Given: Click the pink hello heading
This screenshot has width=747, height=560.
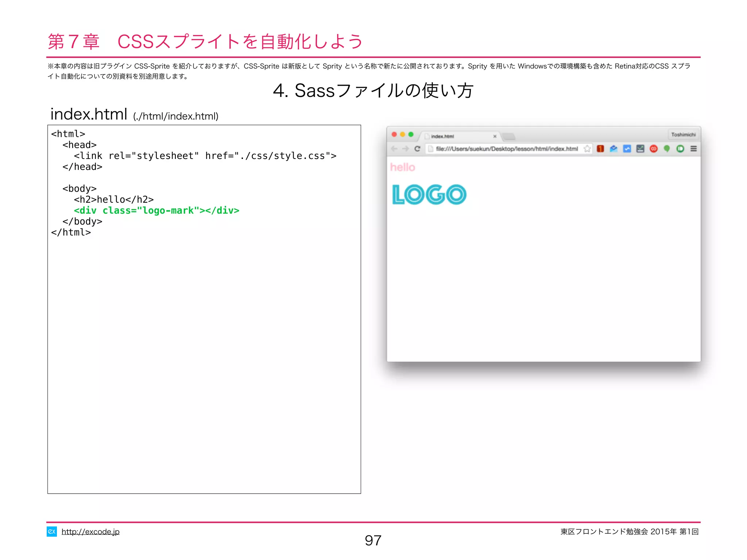Looking at the screenshot, I should 403,167.
